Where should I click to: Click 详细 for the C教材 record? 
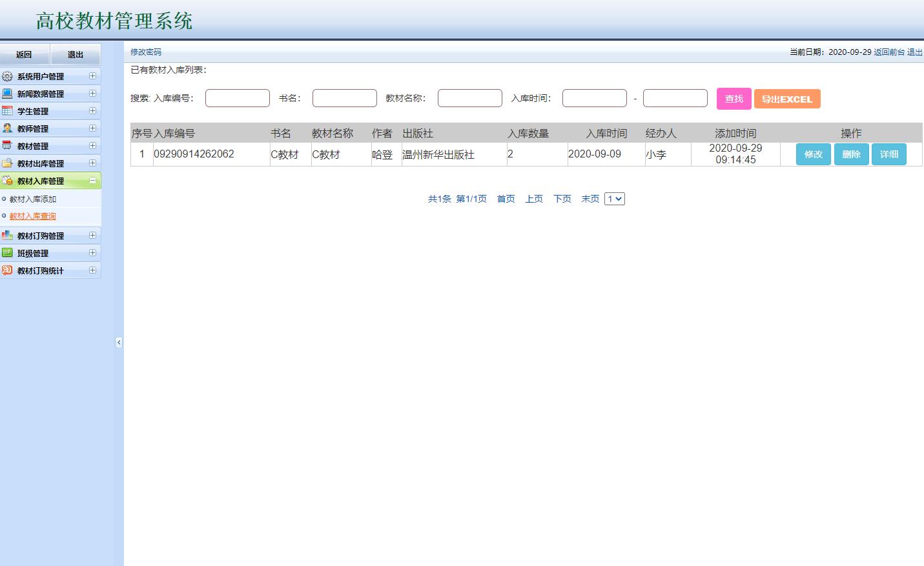tap(889, 154)
